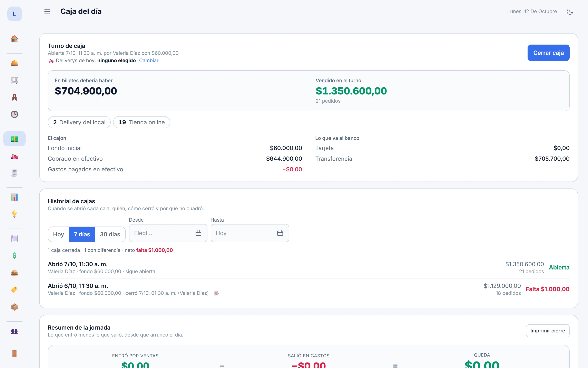Click the $704.900,00 billetes amount

86,91
